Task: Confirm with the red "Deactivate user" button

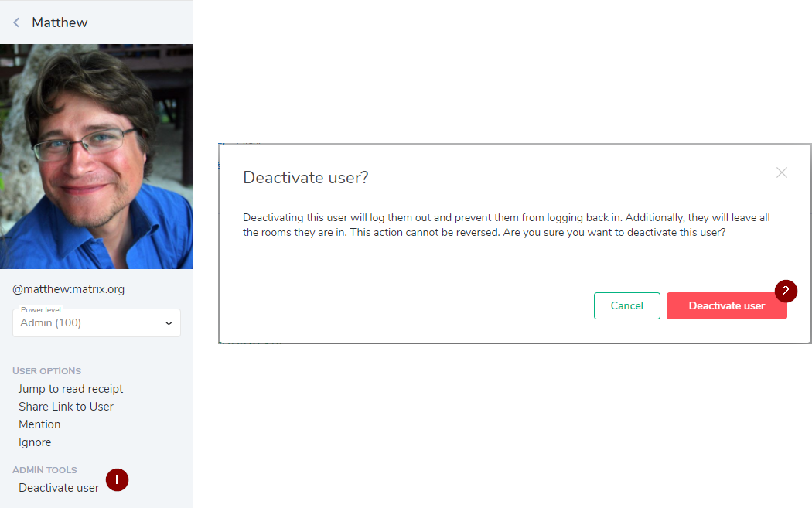Action: click(x=726, y=305)
